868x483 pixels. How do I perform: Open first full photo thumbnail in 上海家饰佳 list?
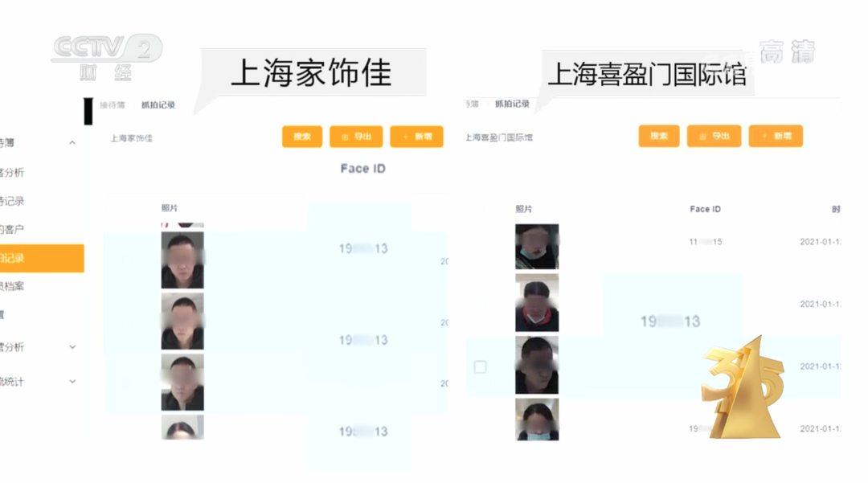pos(182,260)
